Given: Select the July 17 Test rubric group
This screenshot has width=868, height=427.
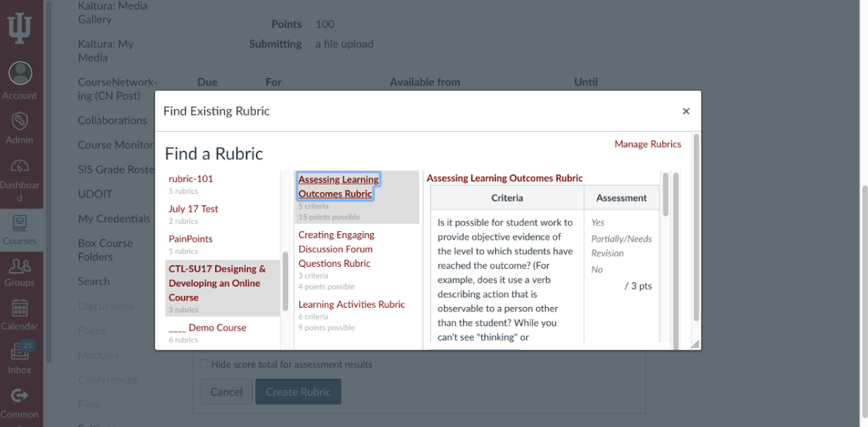Looking at the screenshot, I should click(193, 209).
